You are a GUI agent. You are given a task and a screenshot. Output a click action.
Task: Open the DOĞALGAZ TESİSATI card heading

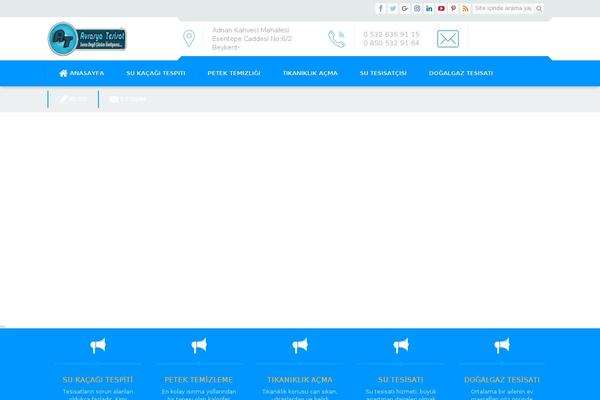point(502,380)
